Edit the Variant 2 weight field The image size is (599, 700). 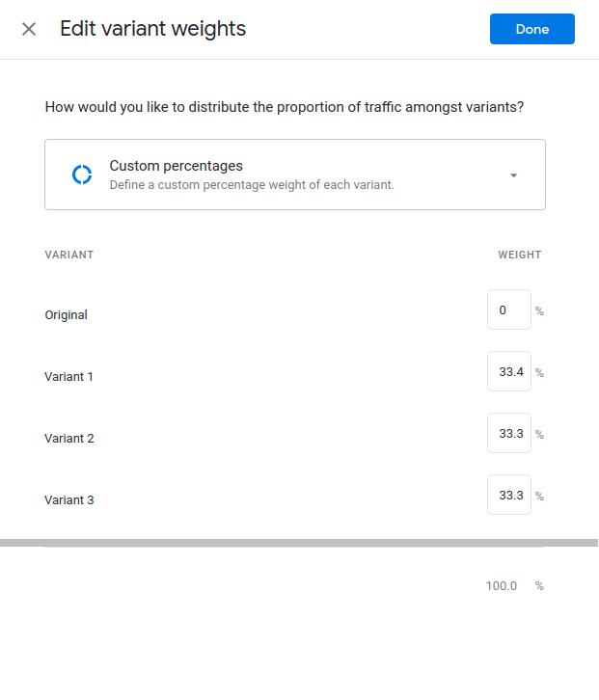(x=508, y=434)
